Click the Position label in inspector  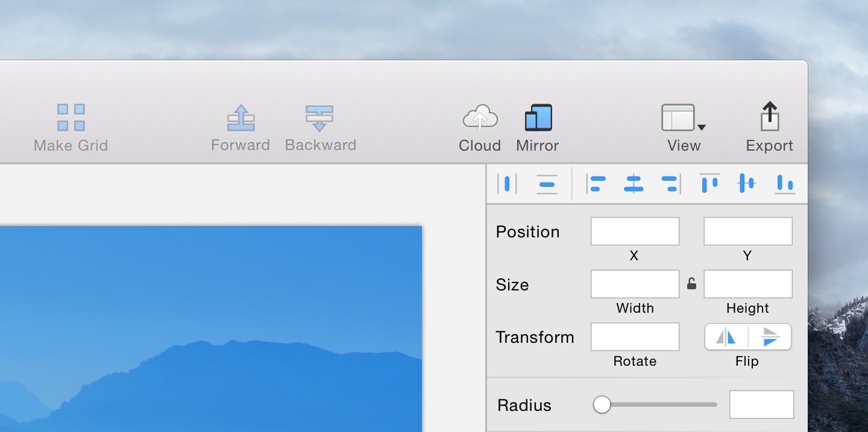[527, 232]
